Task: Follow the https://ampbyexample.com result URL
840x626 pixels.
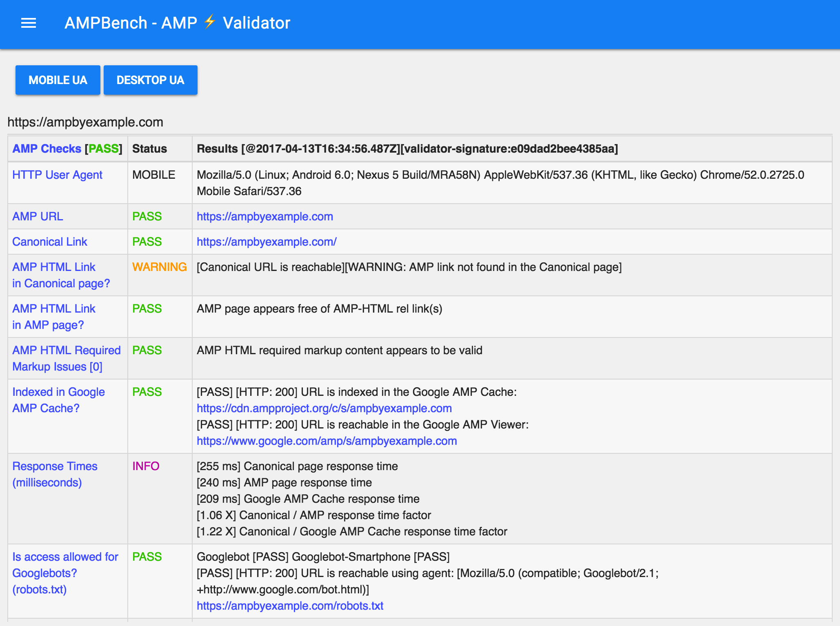Action: coord(265,216)
